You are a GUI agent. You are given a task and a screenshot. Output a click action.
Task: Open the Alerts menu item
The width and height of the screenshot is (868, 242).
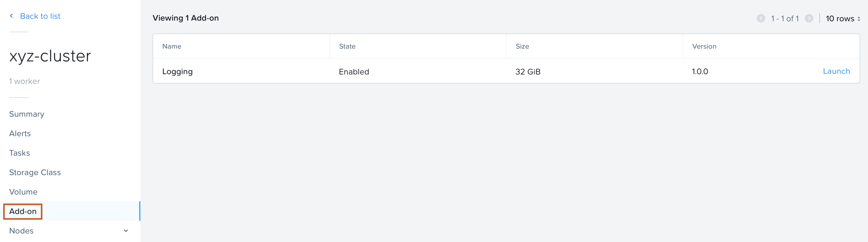click(x=20, y=133)
